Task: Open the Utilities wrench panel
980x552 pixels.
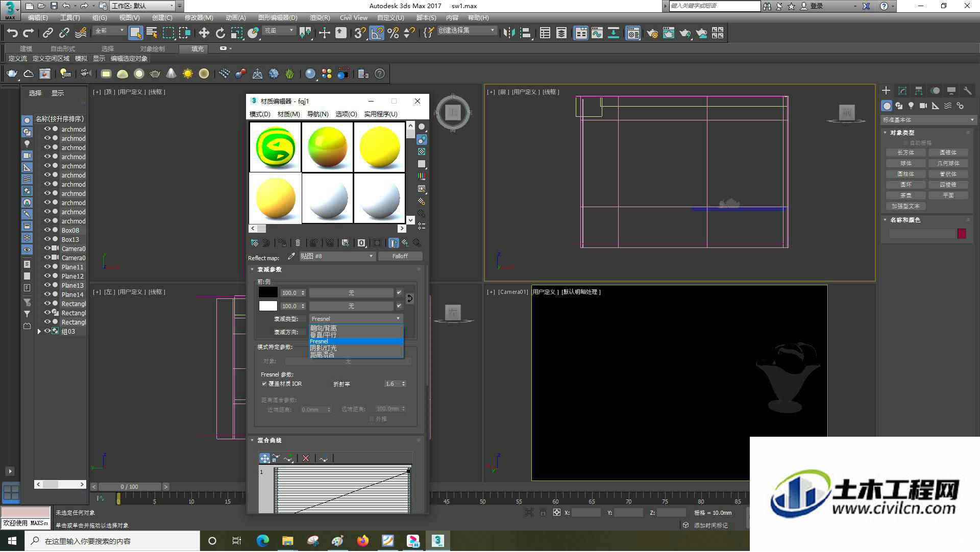Action: pos(967,90)
